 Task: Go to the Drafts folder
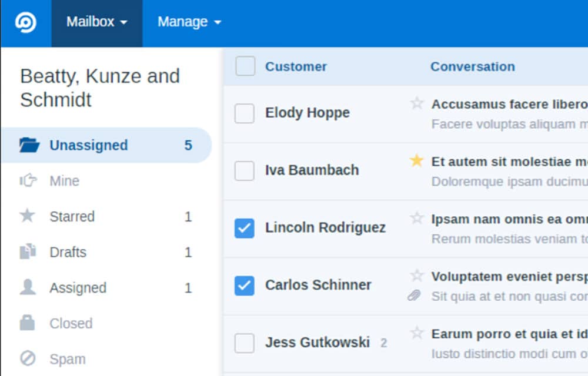[x=68, y=253]
